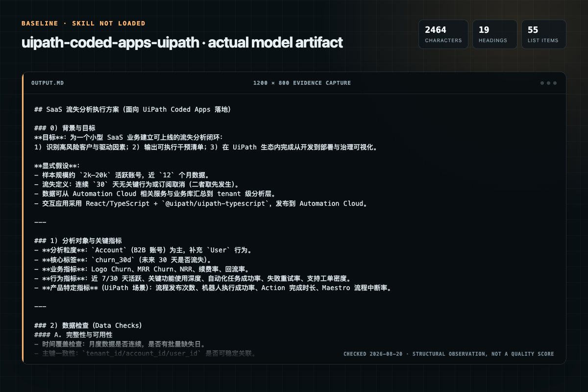
Task: Click the '**业务指标**: Logo Churn、MRR Churn' line
Action: [142, 269]
